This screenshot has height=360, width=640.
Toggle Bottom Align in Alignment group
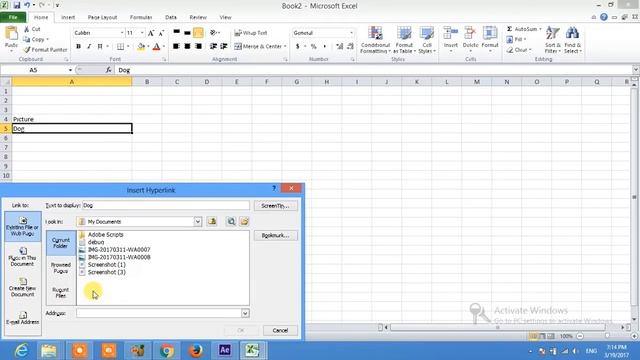click(x=198, y=33)
